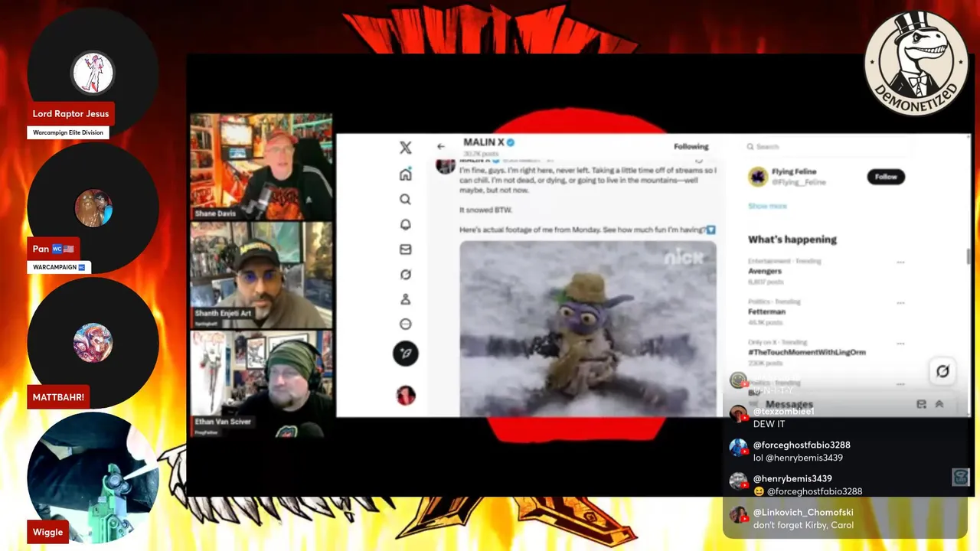Toggle Following button on MALIN X profile

point(691,146)
